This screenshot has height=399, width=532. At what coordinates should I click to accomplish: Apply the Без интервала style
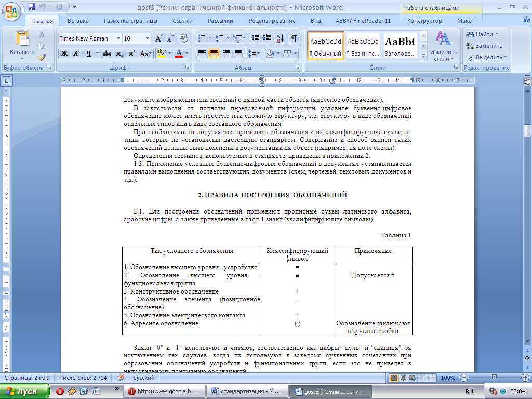tap(363, 46)
